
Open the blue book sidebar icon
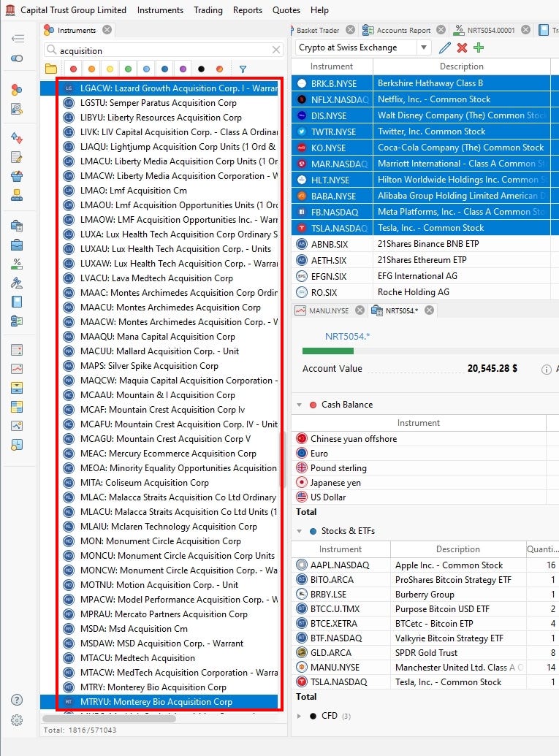coord(17,302)
